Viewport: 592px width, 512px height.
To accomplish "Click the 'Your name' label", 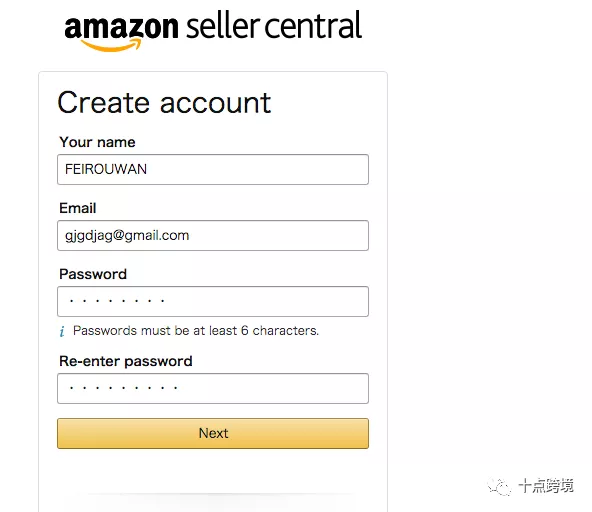I will [97, 142].
